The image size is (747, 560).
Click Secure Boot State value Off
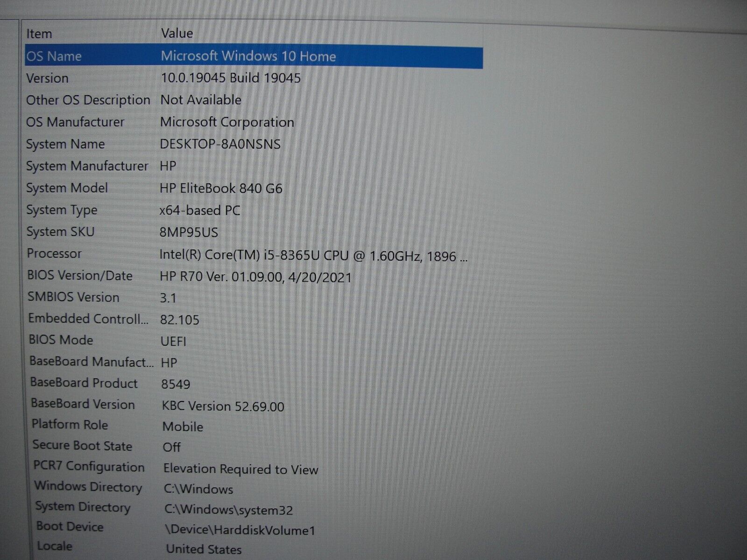[x=171, y=448]
